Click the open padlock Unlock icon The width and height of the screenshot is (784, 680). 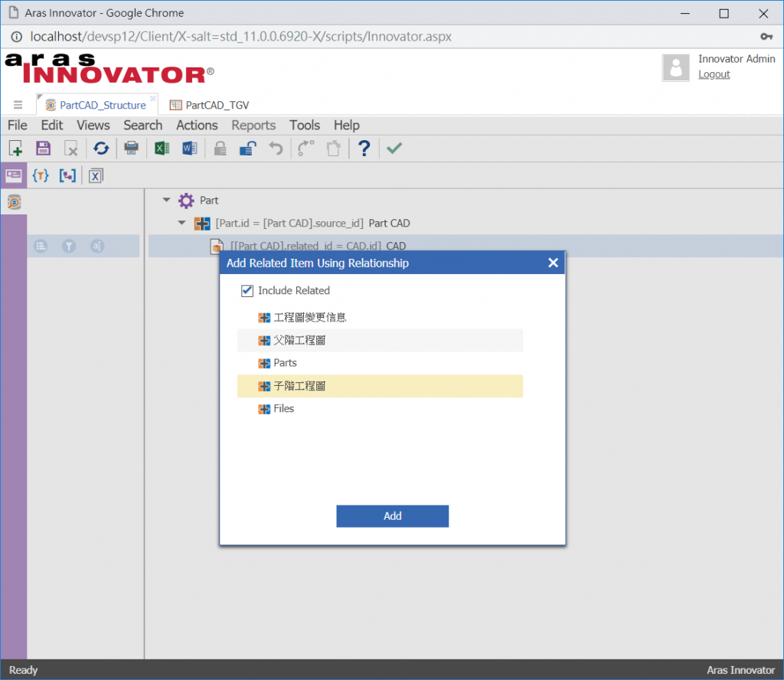(248, 149)
